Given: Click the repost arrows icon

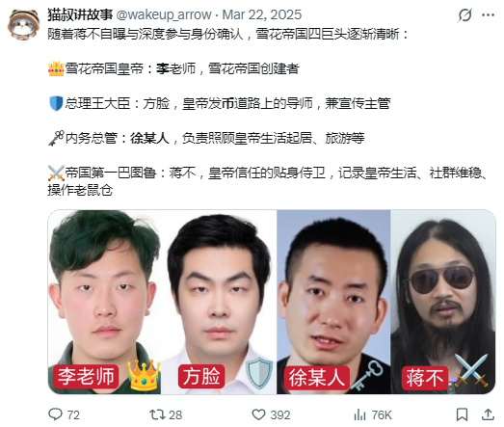Looking at the screenshot, I should (x=156, y=414).
